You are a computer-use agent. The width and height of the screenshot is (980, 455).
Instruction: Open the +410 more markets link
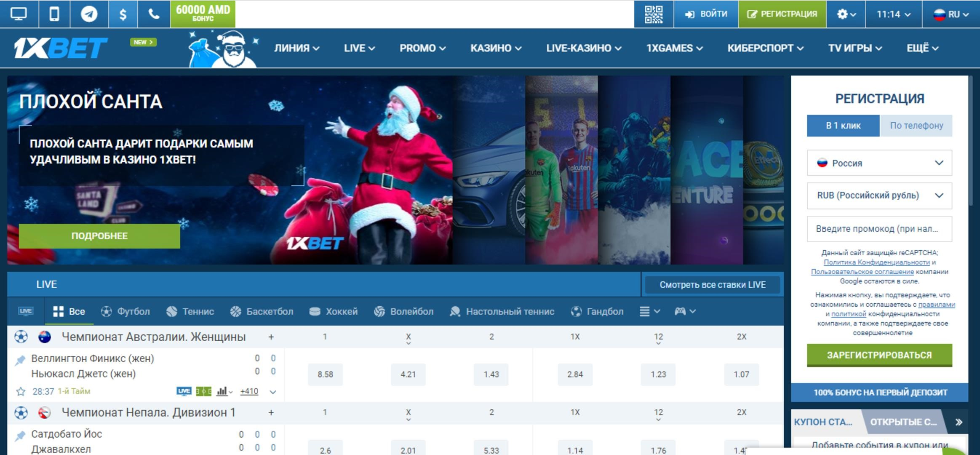point(249,391)
